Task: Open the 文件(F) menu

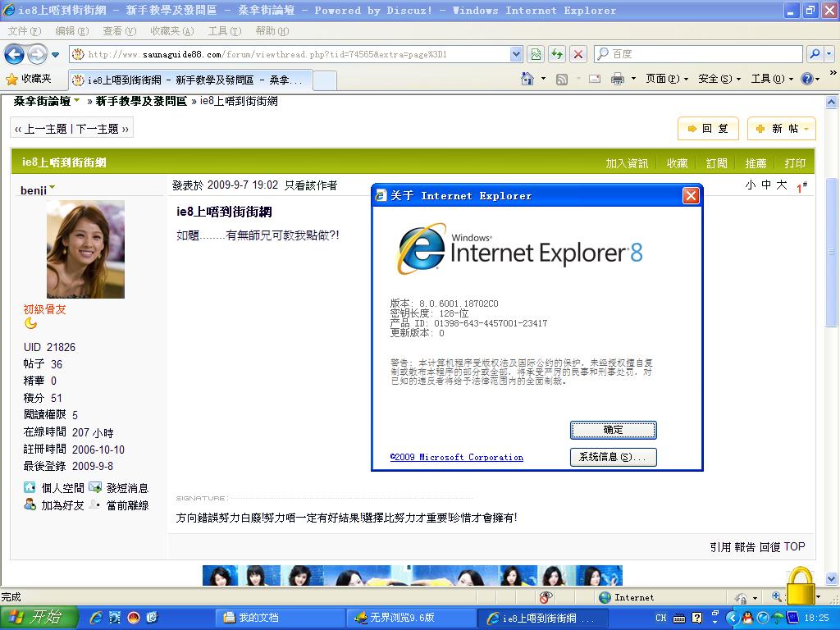Action: [24, 31]
